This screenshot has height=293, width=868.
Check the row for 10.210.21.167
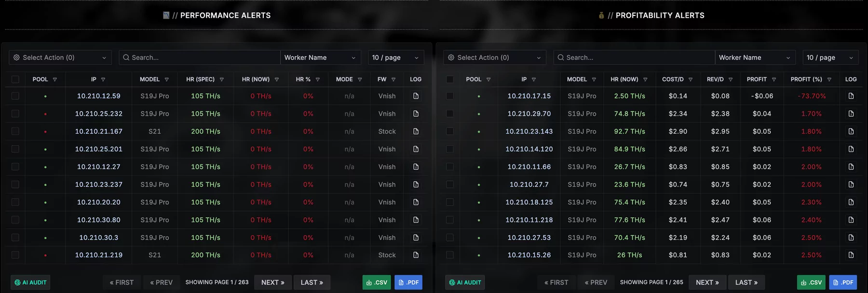point(15,131)
